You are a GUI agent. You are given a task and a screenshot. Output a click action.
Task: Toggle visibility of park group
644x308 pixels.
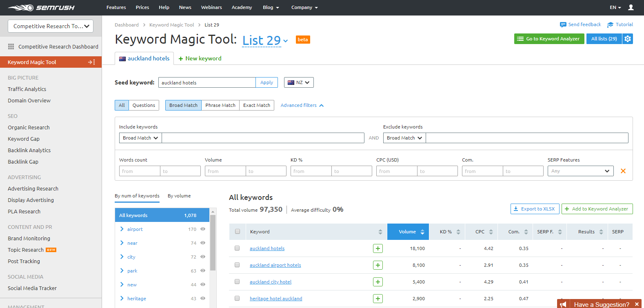tap(203, 270)
